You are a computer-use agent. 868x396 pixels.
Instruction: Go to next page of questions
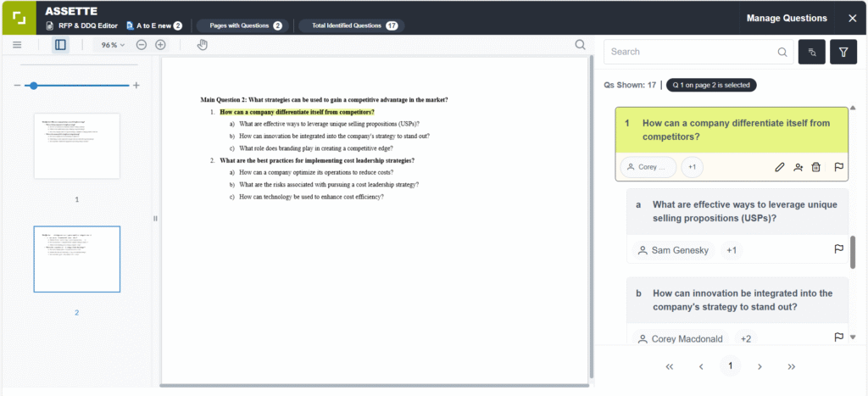(x=760, y=366)
